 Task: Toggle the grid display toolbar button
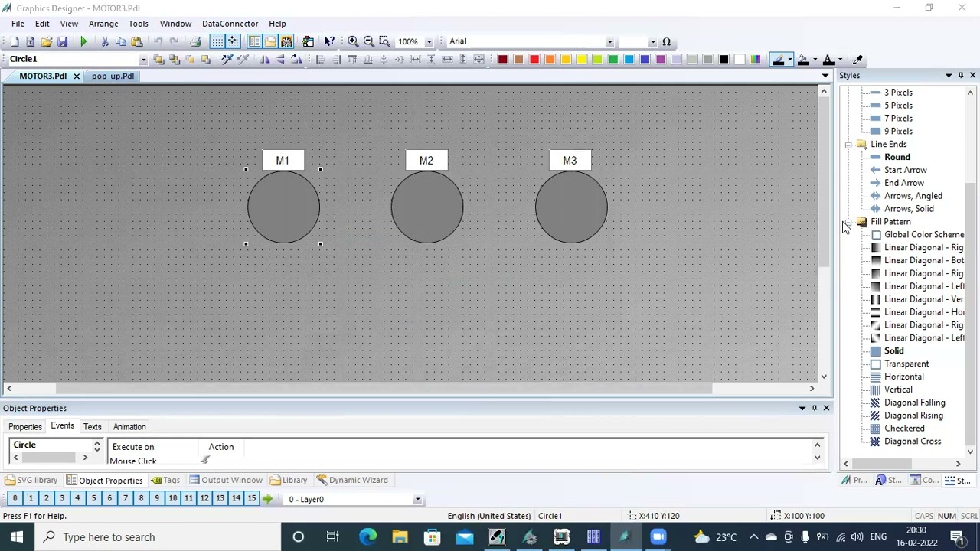(x=217, y=41)
